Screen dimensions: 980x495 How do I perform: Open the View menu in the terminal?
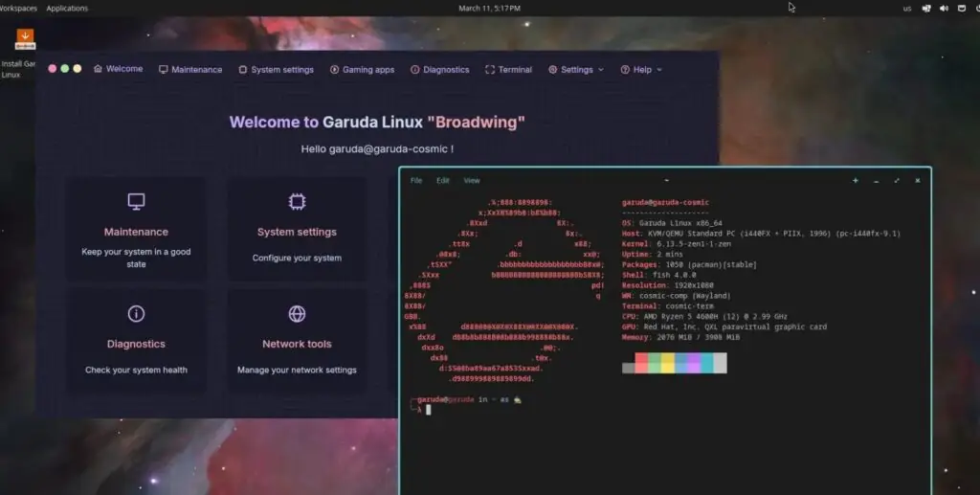472,181
